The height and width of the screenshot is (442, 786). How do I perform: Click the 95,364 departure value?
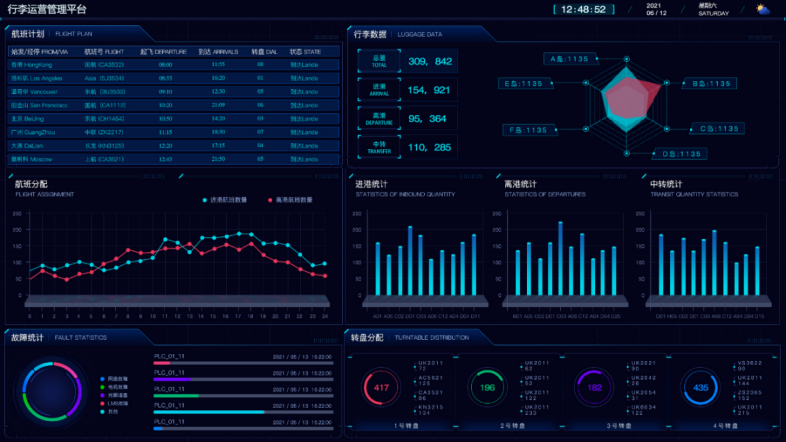[427, 119]
